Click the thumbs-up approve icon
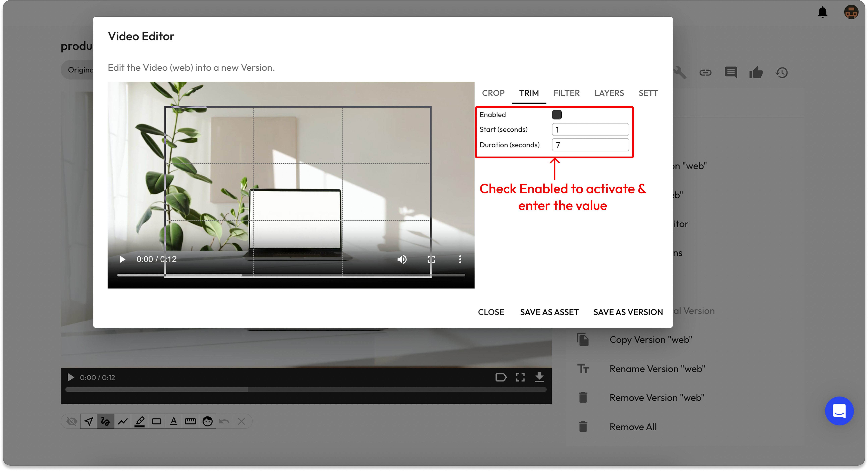Image resolution: width=868 pixels, height=471 pixels. [x=756, y=72]
